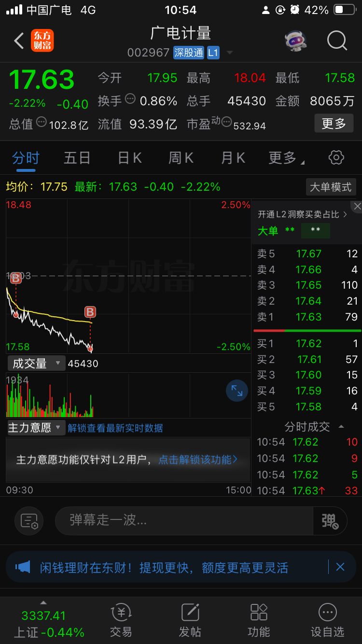
Task: Select the 买4 17.59 order row
Action: (x=307, y=391)
